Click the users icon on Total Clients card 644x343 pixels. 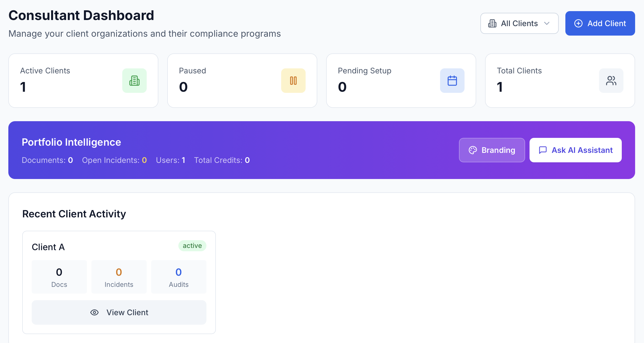[x=611, y=81]
